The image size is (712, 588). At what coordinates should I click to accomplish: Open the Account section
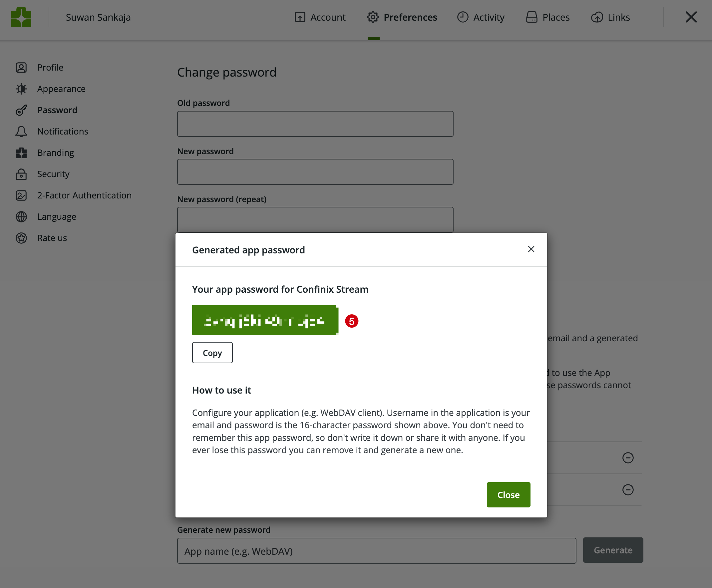[x=320, y=17]
